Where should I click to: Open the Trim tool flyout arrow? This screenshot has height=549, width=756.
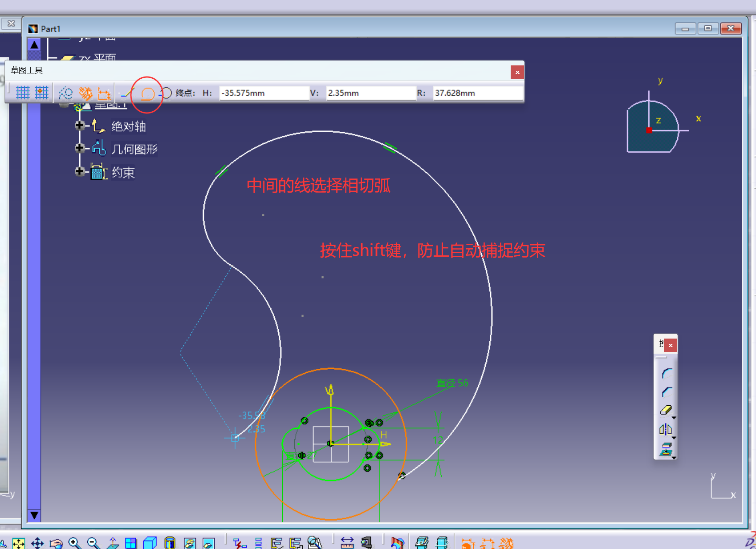pyautogui.click(x=674, y=418)
